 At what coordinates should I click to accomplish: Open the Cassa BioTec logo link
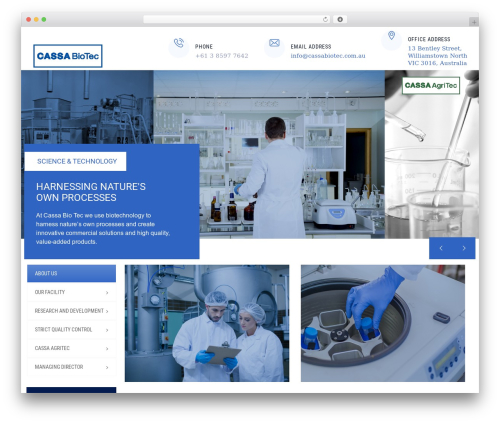tap(68, 56)
